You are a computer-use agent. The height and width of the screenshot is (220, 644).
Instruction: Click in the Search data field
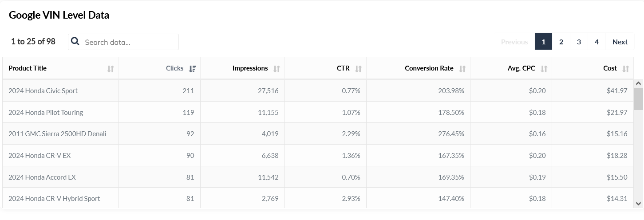tap(130, 42)
